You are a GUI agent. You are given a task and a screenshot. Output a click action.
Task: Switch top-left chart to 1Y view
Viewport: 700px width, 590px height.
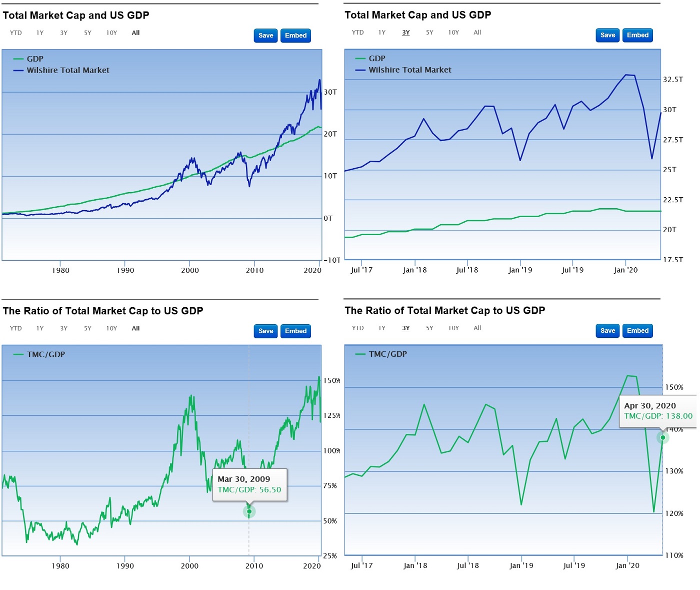point(39,33)
